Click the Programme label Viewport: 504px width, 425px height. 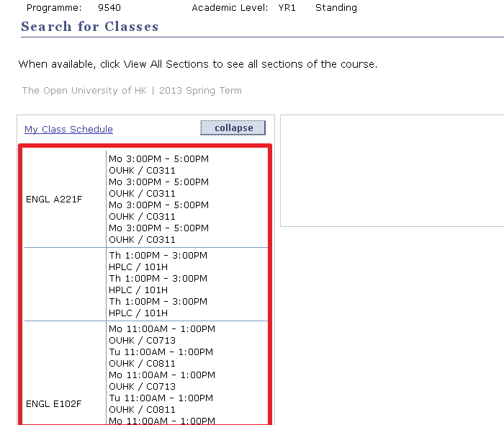[54, 7]
